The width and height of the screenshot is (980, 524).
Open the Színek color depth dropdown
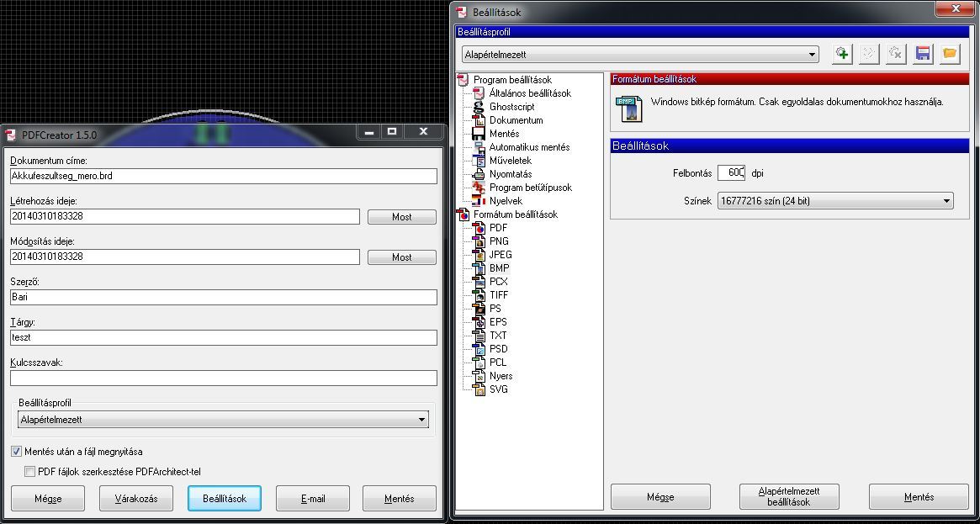pos(835,201)
